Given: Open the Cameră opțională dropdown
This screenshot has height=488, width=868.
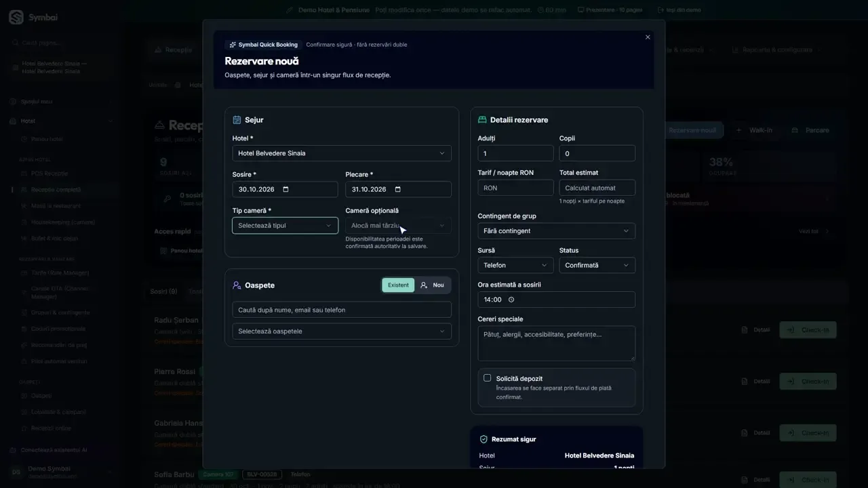Looking at the screenshot, I should [x=398, y=226].
